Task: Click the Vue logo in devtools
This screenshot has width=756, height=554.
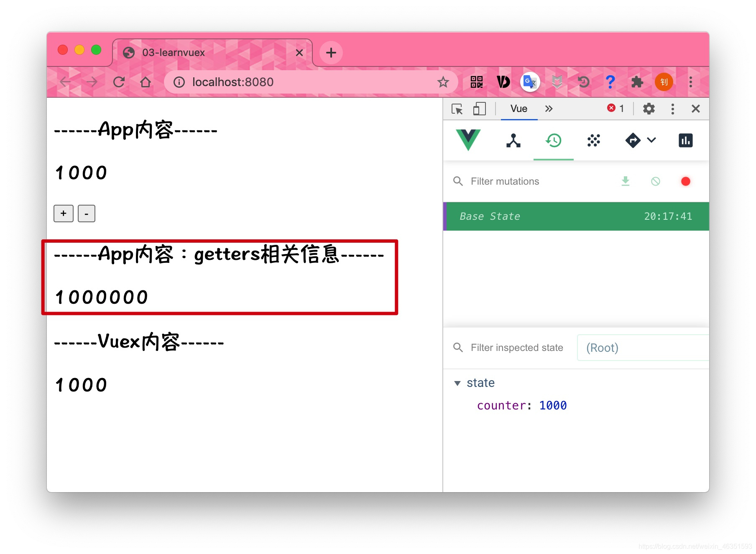Action: coord(468,140)
